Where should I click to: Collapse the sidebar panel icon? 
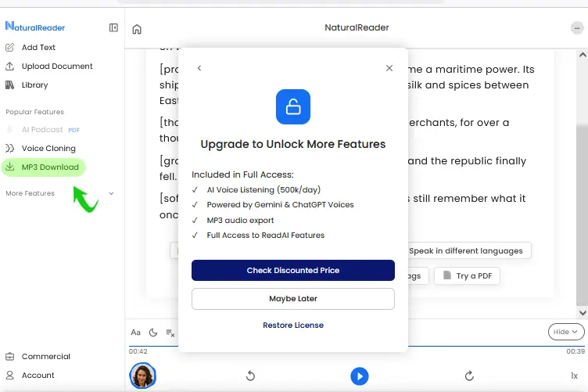pyautogui.click(x=113, y=27)
